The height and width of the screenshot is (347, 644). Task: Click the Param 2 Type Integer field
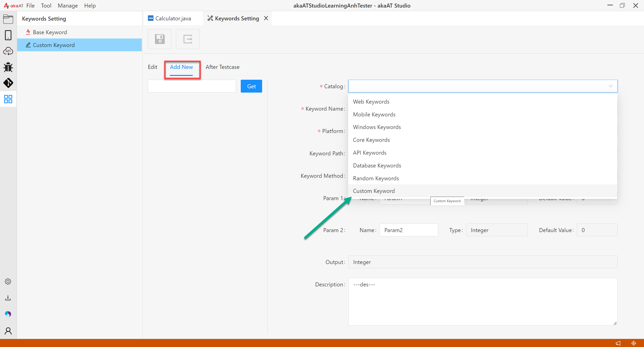[x=497, y=230]
